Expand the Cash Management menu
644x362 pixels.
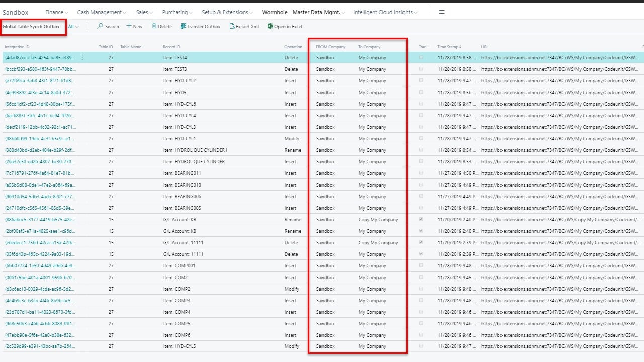(x=102, y=12)
